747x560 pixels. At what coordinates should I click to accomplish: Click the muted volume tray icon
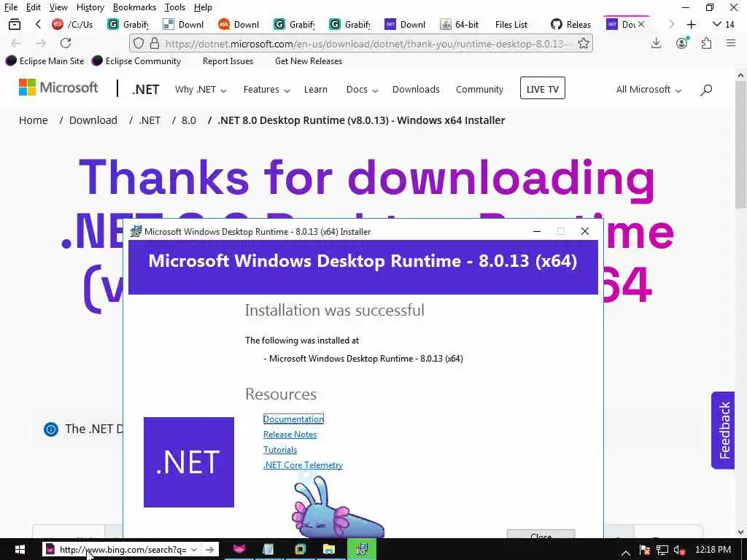click(679, 550)
